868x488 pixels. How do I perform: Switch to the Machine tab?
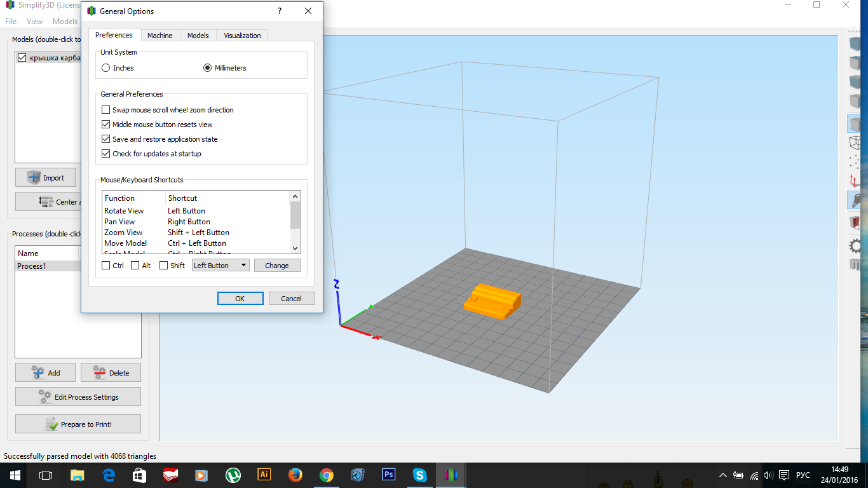160,36
